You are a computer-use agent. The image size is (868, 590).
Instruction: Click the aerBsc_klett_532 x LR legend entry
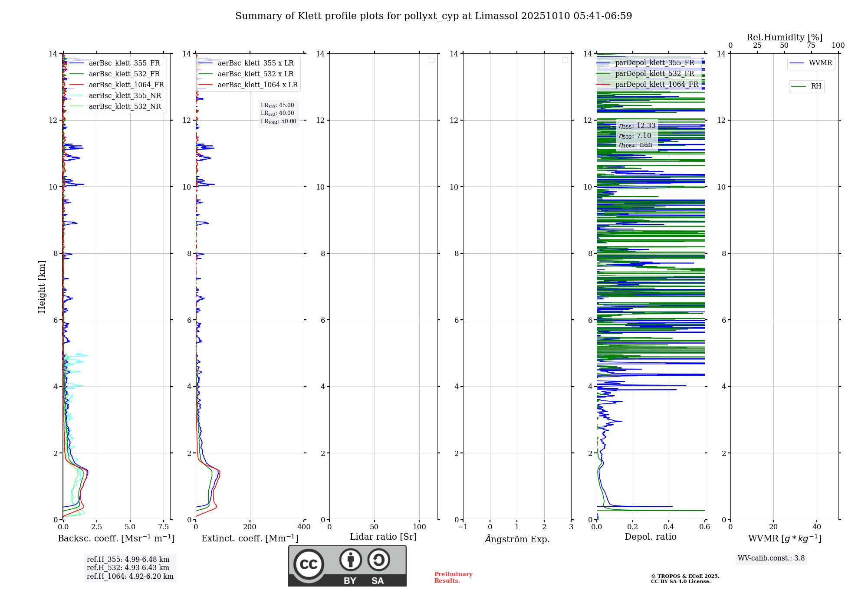click(x=255, y=74)
